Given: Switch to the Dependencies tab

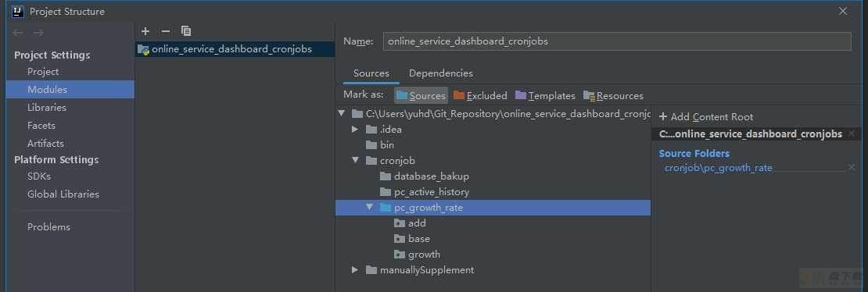Looking at the screenshot, I should 440,73.
